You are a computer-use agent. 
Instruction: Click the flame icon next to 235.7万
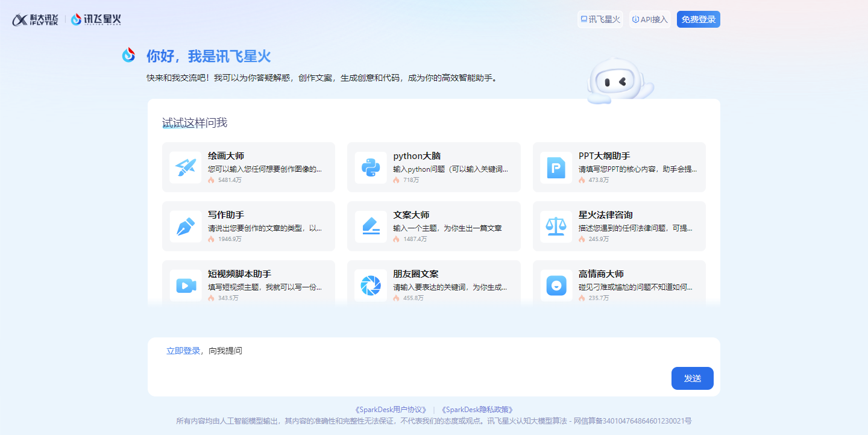582,298
